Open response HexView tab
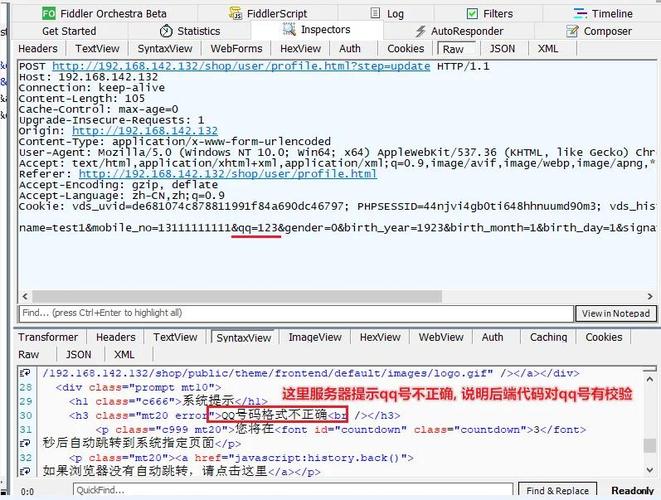This screenshot has height=500, width=661. point(380,337)
